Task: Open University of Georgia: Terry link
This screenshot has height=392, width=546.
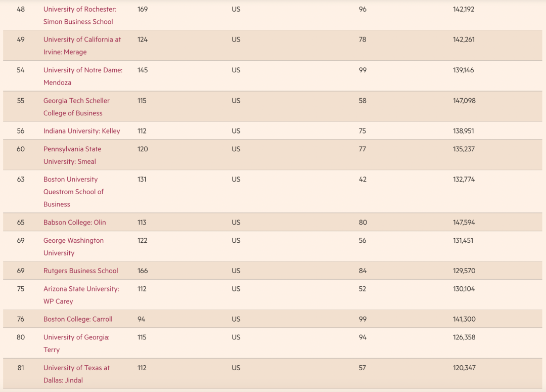Action: [76, 337]
